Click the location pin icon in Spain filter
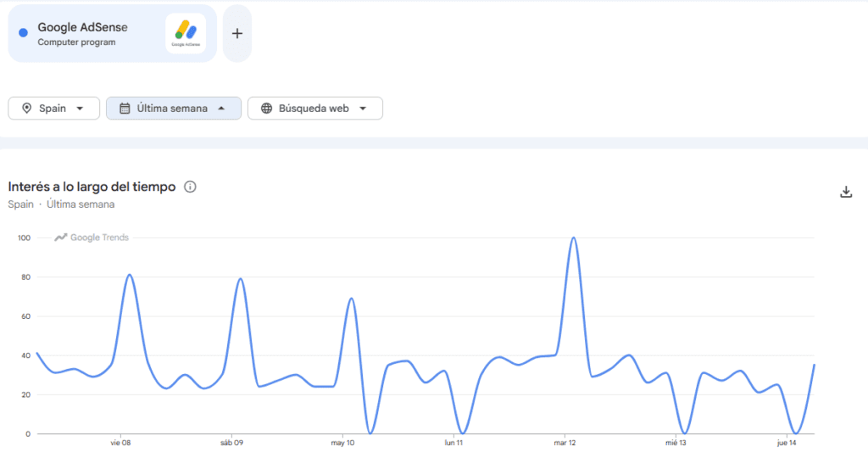The width and height of the screenshot is (868, 475). click(x=26, y=109)
